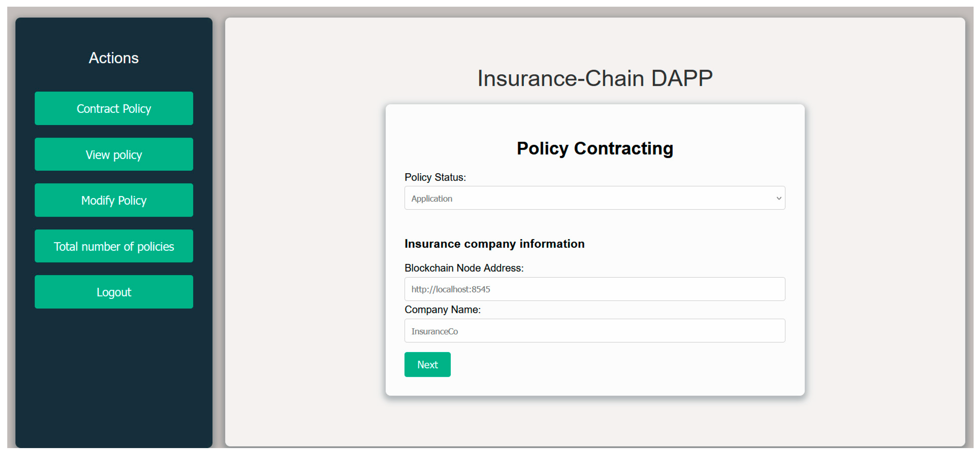Click the Actions sidebar heading

click(114, 58)
